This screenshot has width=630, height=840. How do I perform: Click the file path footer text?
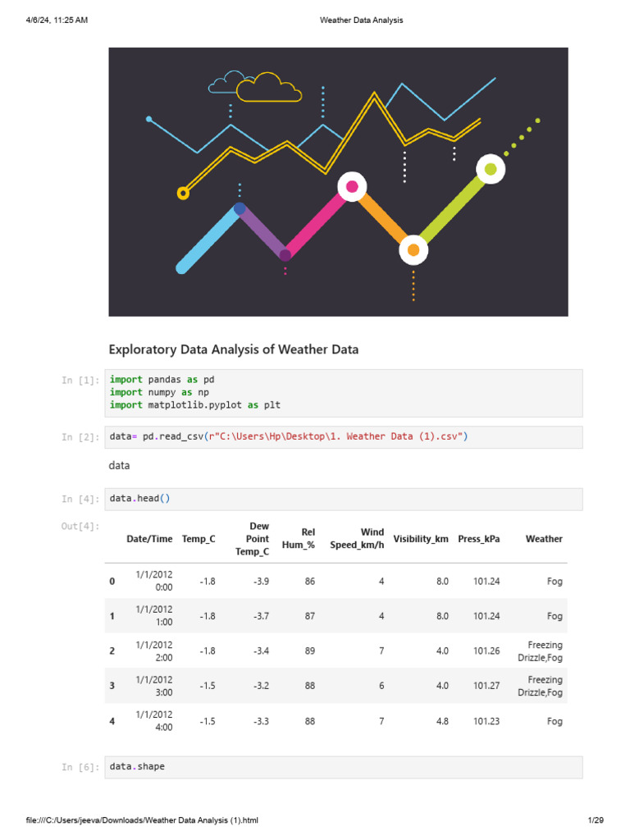[142, 820]
